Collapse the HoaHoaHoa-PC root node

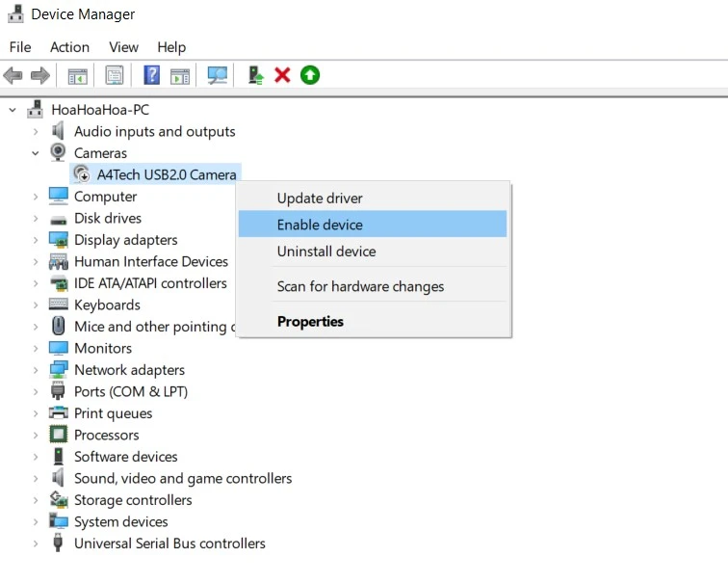coord(13,110)
